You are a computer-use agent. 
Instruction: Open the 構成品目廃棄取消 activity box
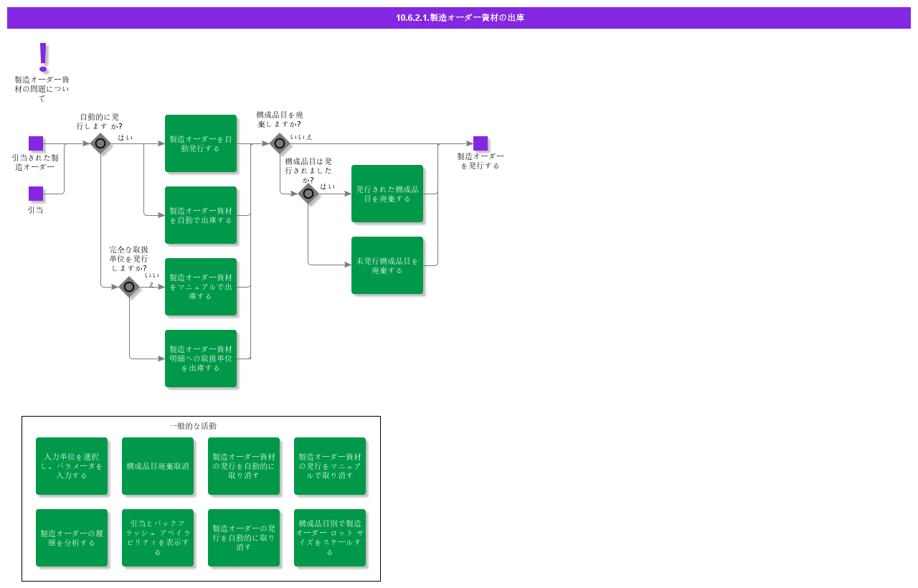tap(158, 466)
